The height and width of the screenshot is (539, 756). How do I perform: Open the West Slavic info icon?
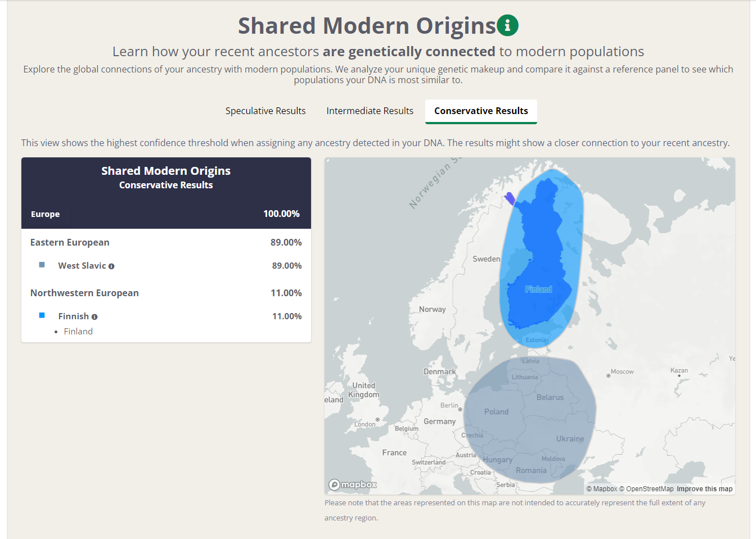coord(111,266)
